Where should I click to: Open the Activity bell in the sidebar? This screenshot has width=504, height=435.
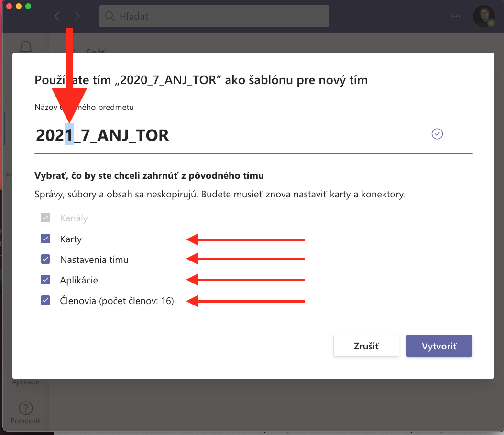25,47
